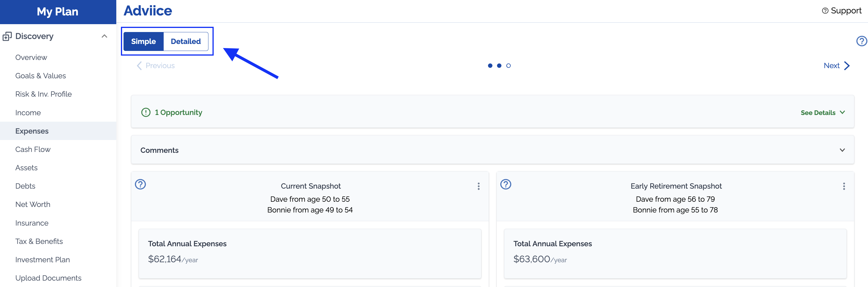Click the Support question mark icon
868x287 pixels.
tap(825, 11)
